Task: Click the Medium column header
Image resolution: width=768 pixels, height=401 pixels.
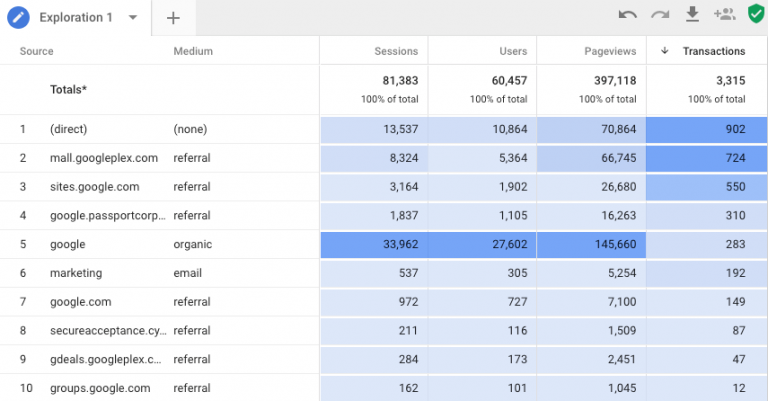Action: click(x=192, y=51)
